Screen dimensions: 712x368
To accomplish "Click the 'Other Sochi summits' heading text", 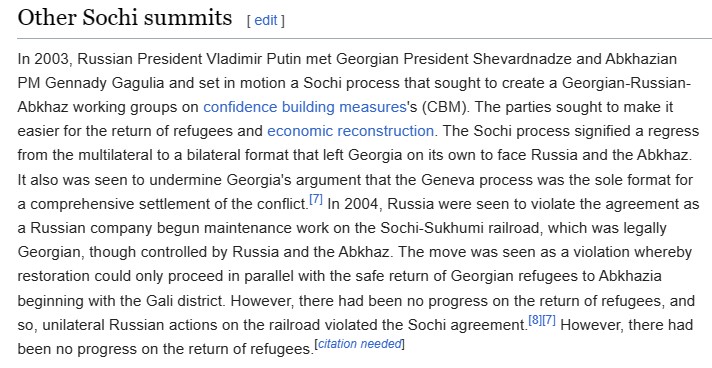I will coord(124,18).
